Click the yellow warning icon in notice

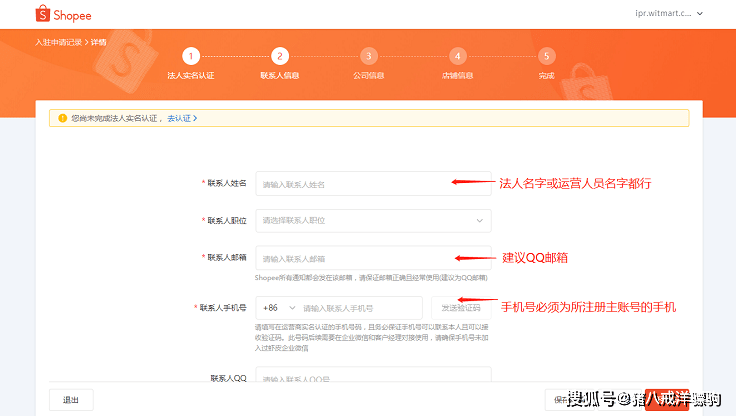62,118
